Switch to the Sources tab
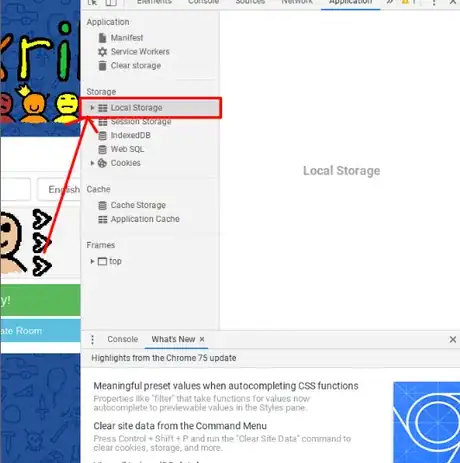 pos(250,2)
